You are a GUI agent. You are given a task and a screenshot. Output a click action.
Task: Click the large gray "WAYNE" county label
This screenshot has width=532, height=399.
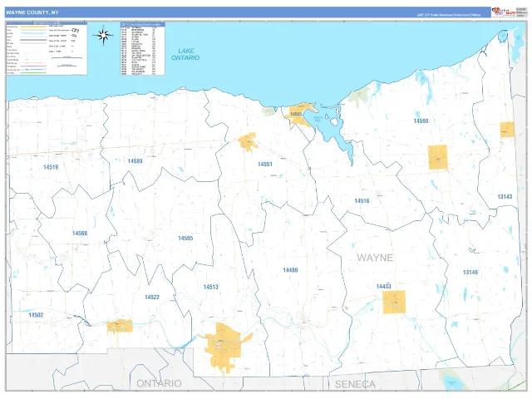click(x=375, y=258)
